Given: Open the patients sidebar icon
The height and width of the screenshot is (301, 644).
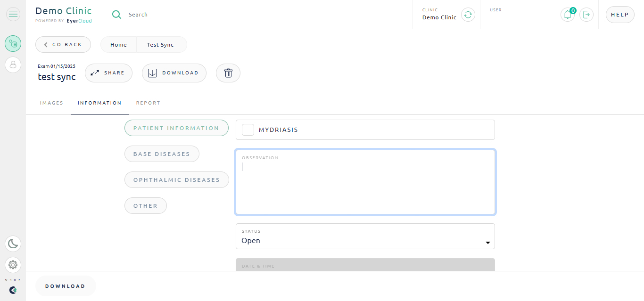Looking at the screenshot, I should point(13,65).
